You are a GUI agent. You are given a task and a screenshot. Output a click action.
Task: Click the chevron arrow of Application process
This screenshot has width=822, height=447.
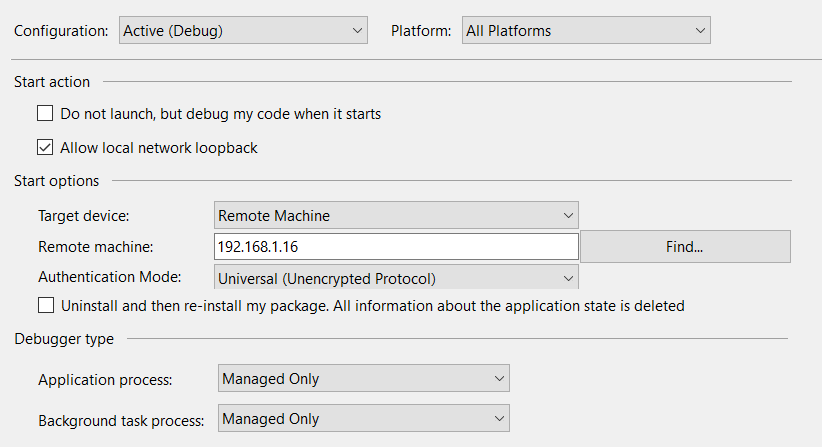(499, 378)
